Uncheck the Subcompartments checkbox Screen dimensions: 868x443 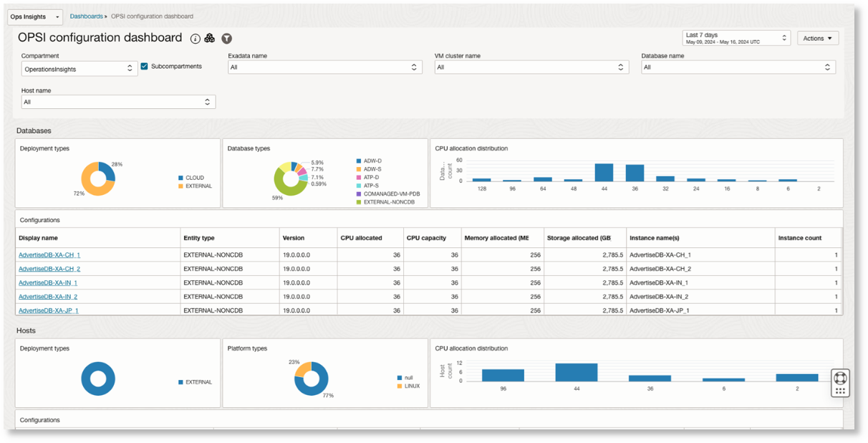coord(144,67)
